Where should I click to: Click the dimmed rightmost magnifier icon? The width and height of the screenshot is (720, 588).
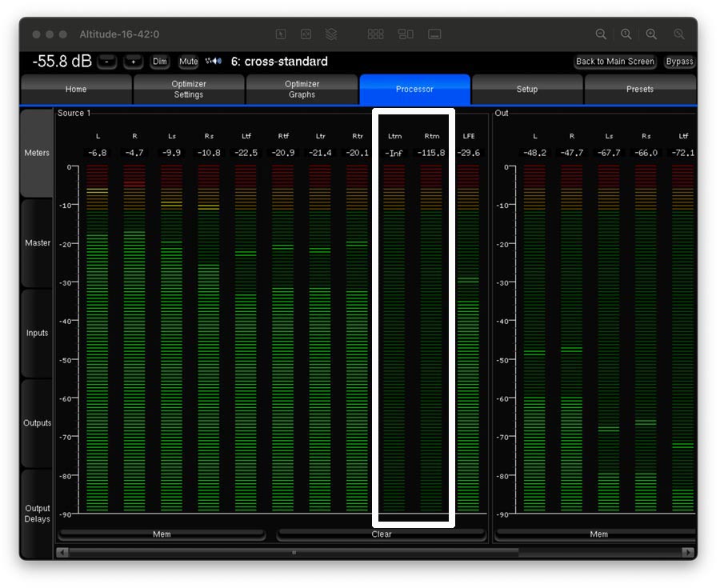click(x=679, y=34)
